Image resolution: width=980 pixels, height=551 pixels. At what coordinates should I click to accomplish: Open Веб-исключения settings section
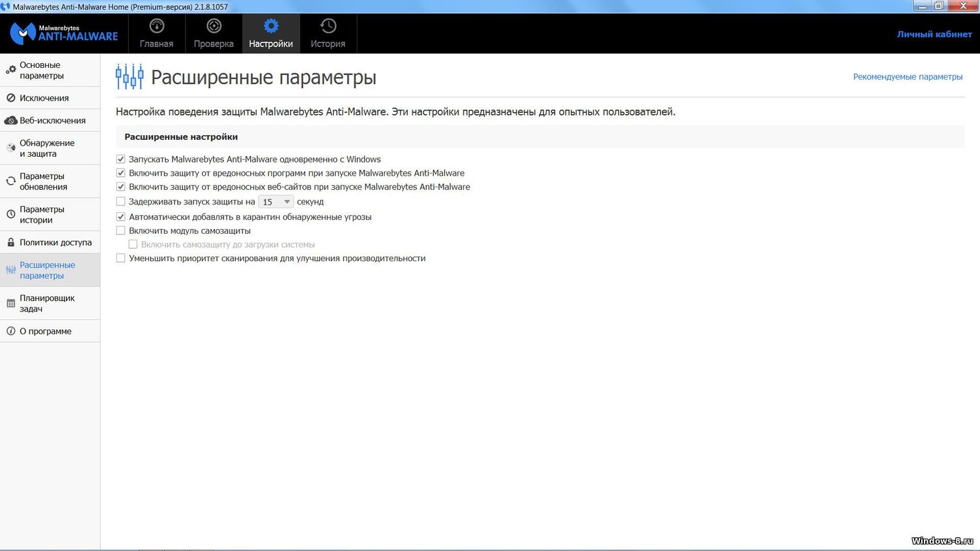[50, 120]
